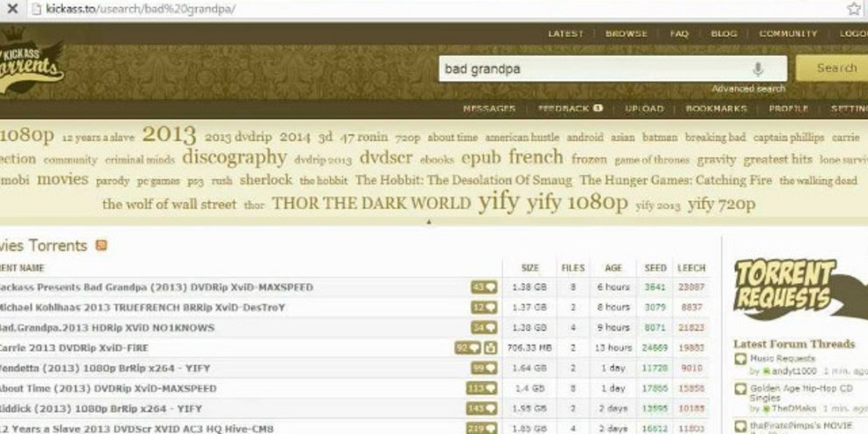
Task: Click the Torrent Requests banner
Action: [x=801, y=288]
